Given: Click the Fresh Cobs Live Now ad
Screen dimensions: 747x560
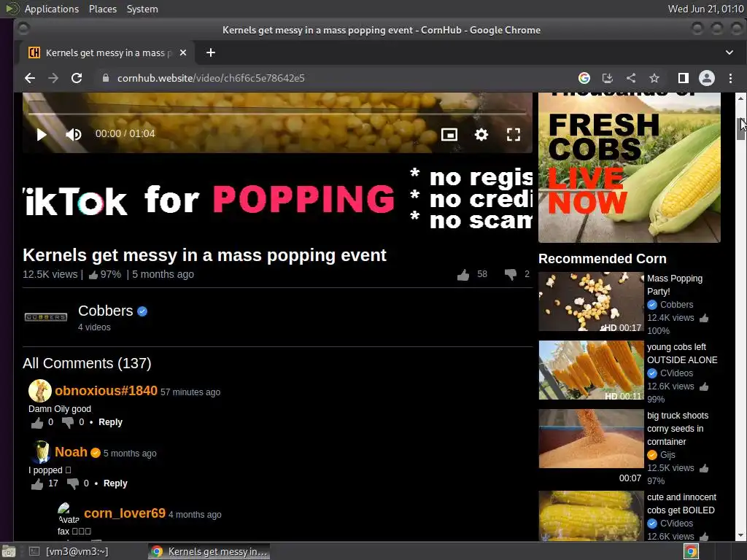Looking at the screenshot, I should (630, 168).
